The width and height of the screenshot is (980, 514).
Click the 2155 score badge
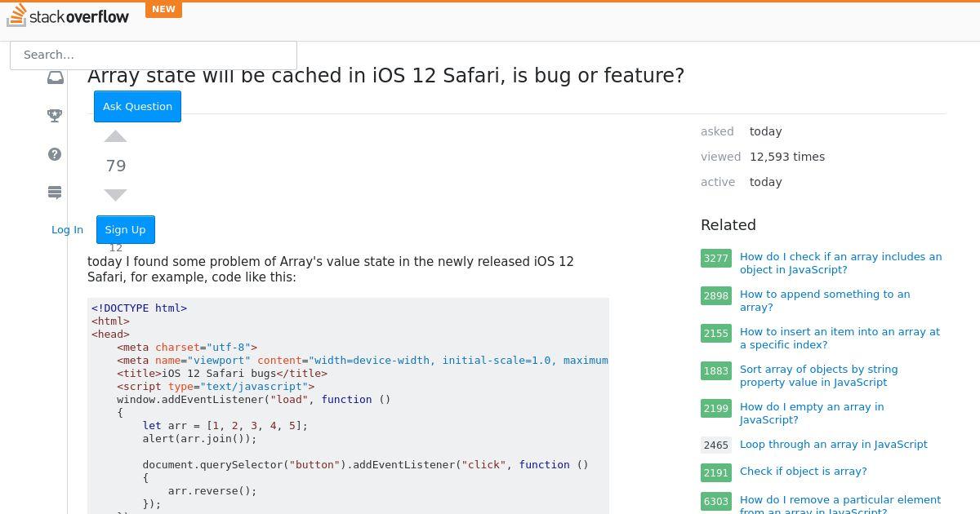pos(716,333)
